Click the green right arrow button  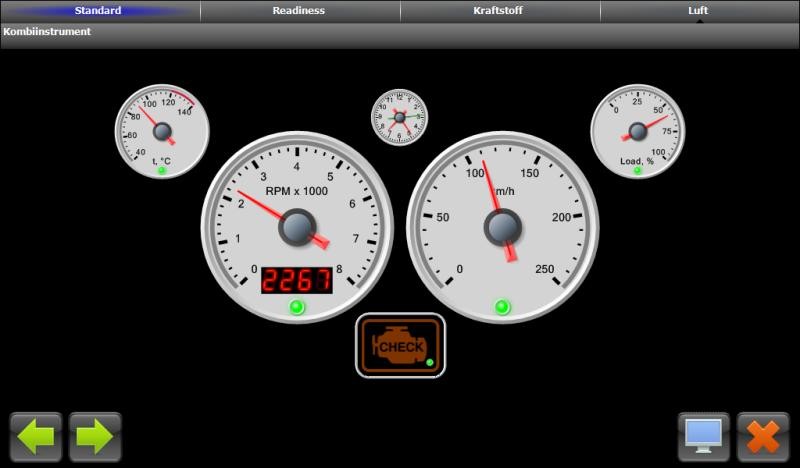95,436
